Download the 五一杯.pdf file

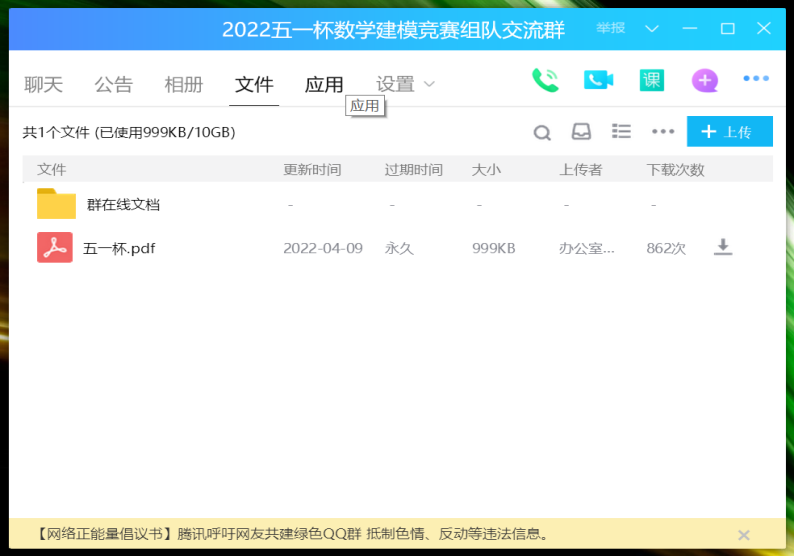(x=723, y=247)
